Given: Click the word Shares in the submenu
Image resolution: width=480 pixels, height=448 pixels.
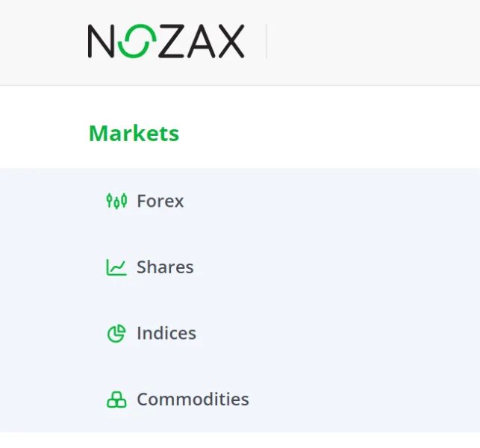Looking at the screenshot, I should [x=165, y=267].
